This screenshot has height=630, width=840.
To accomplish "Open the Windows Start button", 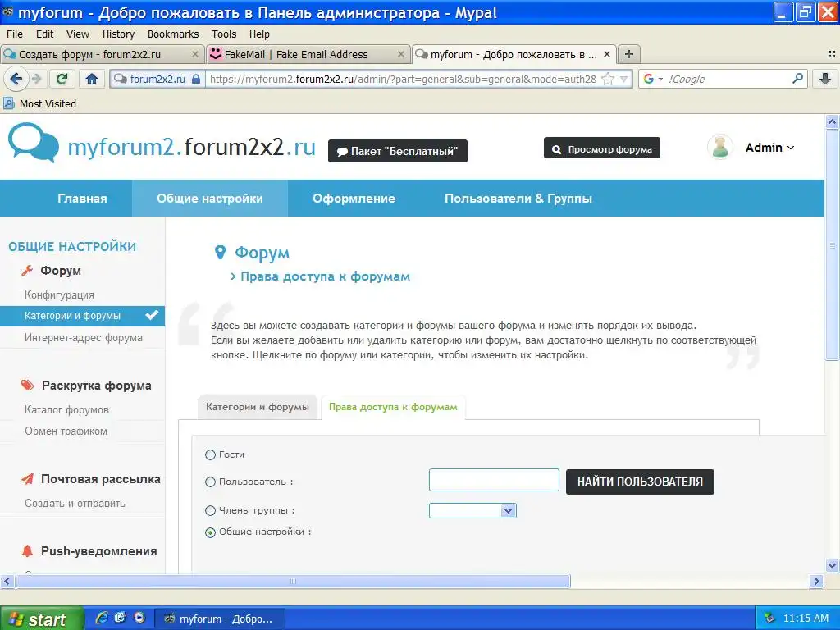I will 42,619.
